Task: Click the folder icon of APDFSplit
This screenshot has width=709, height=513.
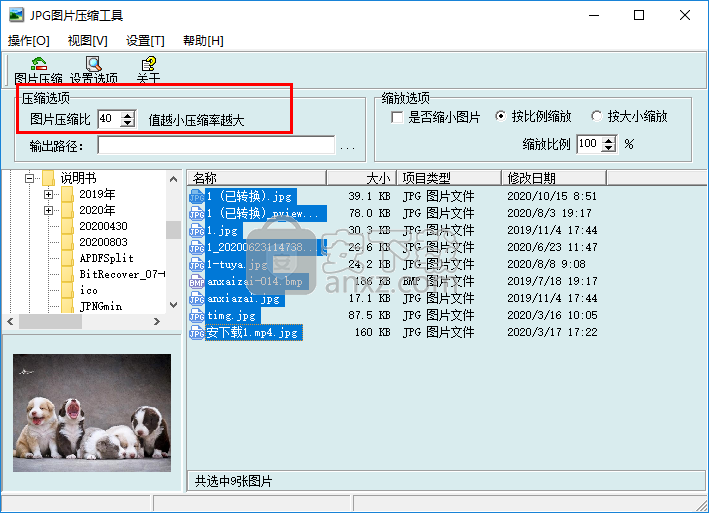Action: coord(67,258)
